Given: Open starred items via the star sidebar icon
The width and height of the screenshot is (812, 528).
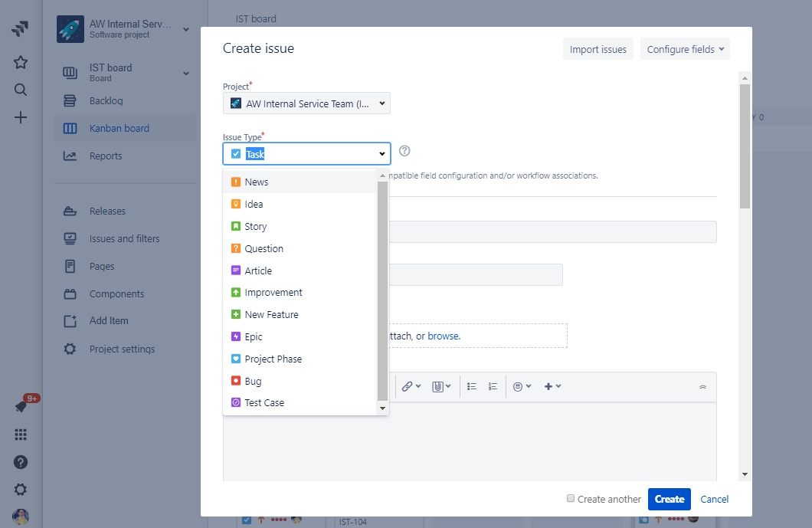Looking at the screenshot, I should (x=20, y=61).
